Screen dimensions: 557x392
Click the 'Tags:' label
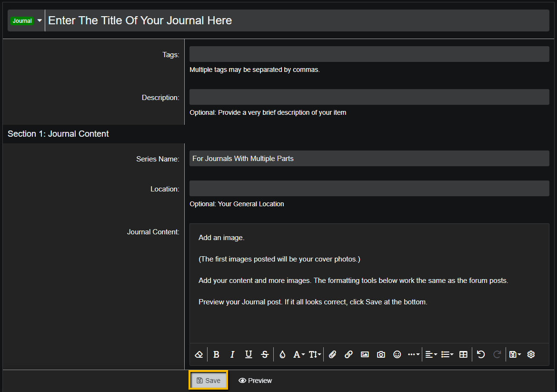171,55
